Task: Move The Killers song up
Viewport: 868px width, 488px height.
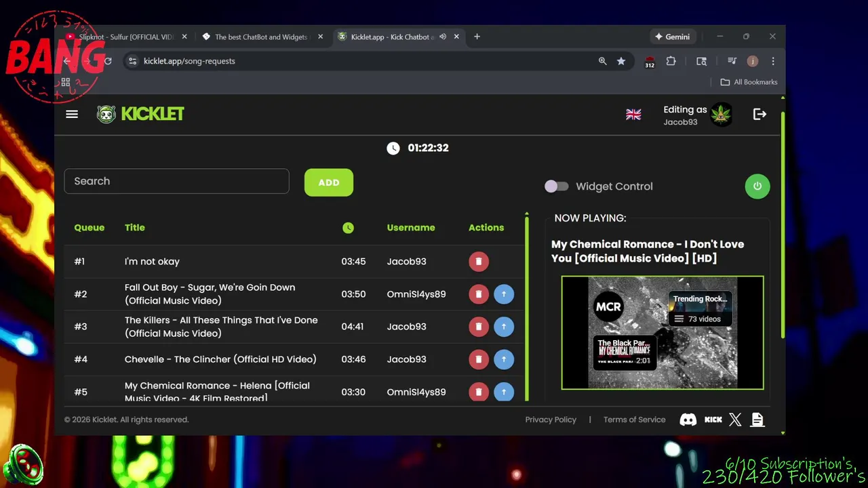Action: 504,327
